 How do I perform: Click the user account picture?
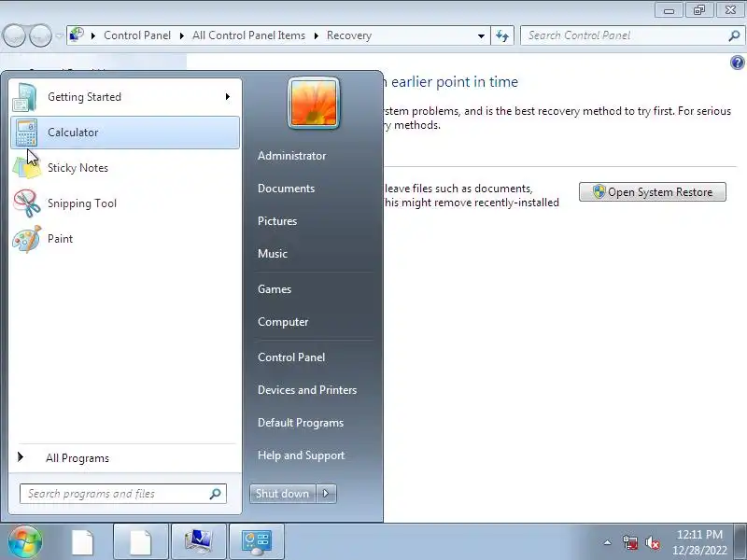click(314, 103)
